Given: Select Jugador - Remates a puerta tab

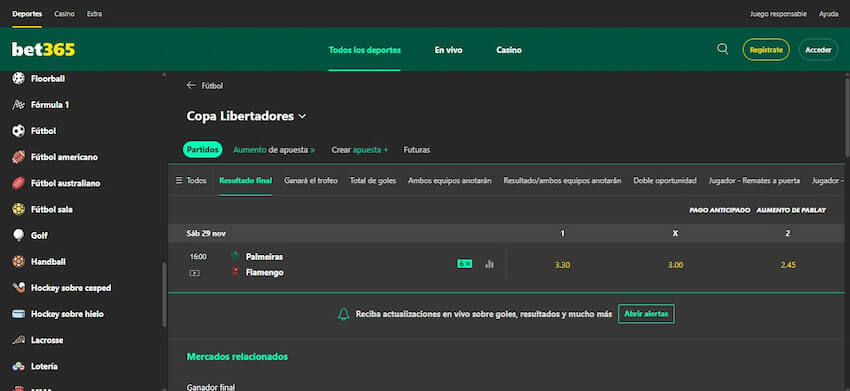Looking at the screenshot, I should pos(754,181).
